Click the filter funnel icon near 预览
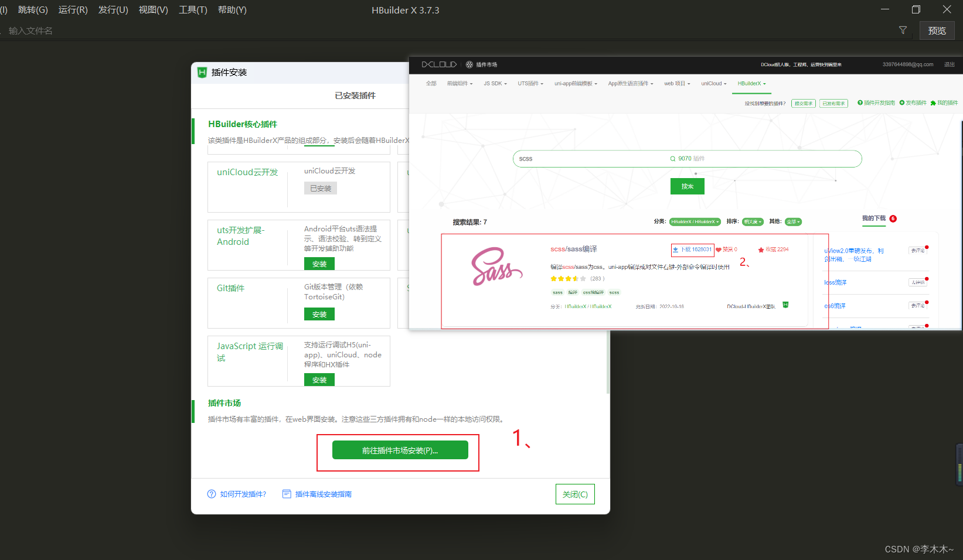963x560 pixels. tap(903, 30)
